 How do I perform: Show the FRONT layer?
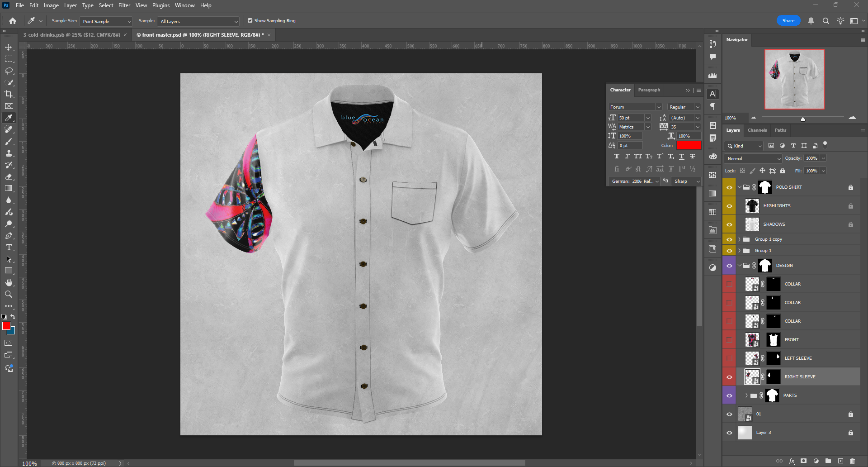729,340
